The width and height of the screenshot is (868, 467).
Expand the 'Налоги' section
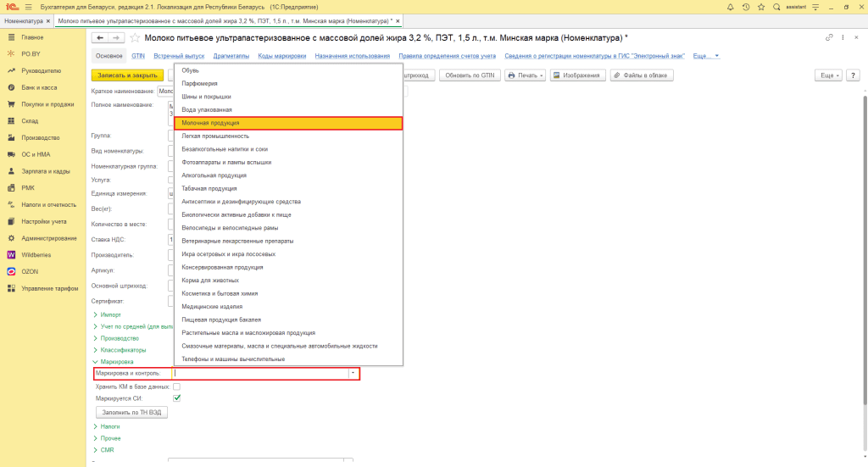coord(110,427)
